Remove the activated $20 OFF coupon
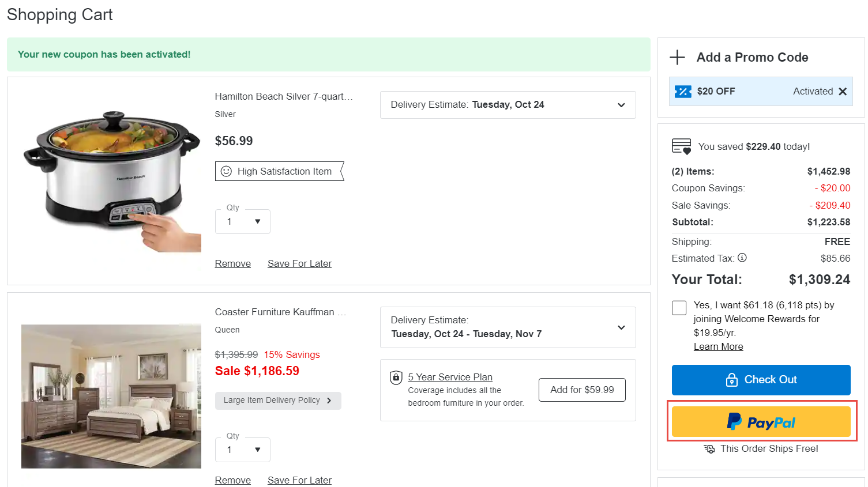This screenshot has height=487, width=868. point(843,92)
